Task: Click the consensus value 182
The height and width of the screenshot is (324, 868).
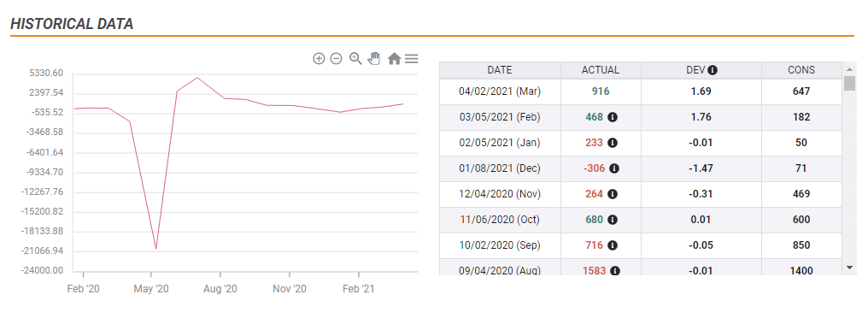Action: click(x=801, y=117)
